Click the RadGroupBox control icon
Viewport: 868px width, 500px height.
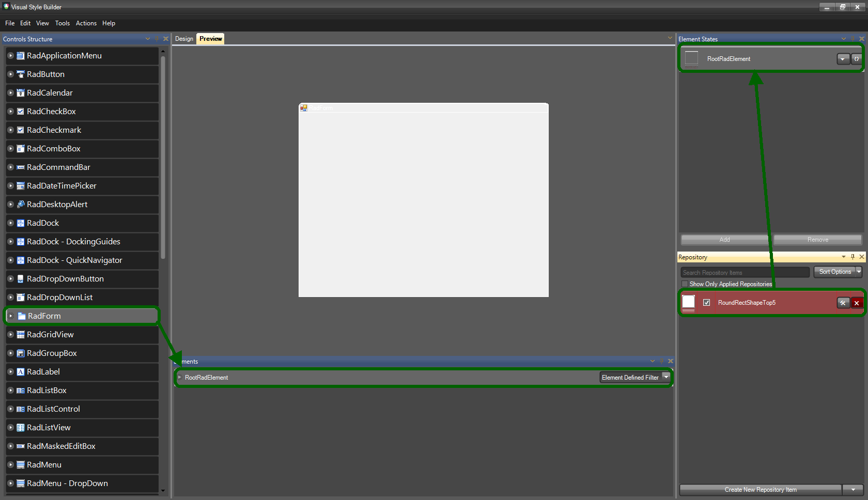tap(21, 353)
